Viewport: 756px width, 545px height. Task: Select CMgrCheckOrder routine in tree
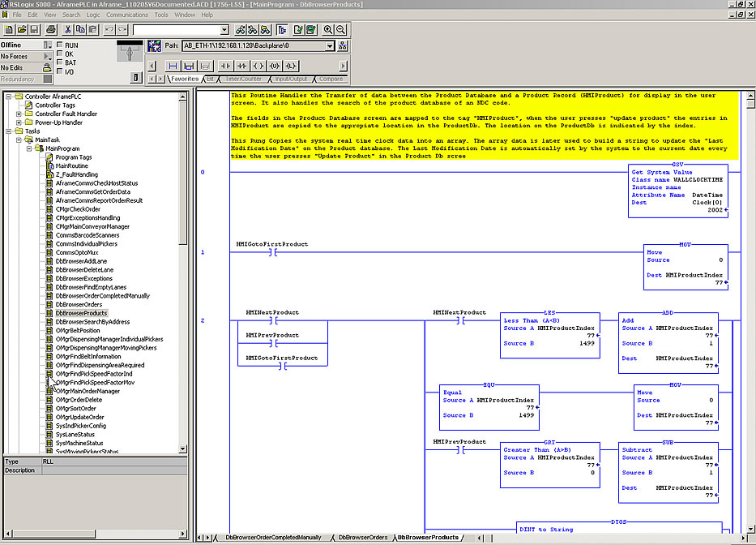(x=78, y=209)
